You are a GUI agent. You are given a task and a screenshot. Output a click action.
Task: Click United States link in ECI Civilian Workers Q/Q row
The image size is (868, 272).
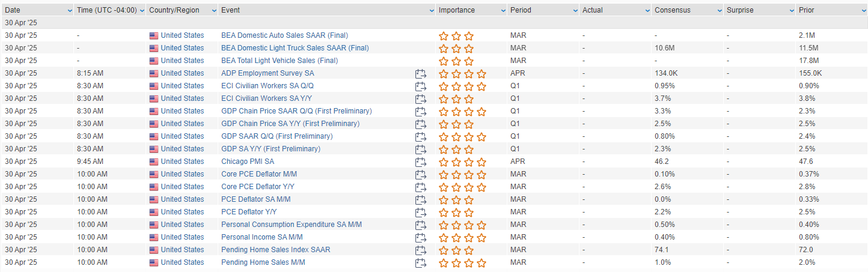coord(182,86)
